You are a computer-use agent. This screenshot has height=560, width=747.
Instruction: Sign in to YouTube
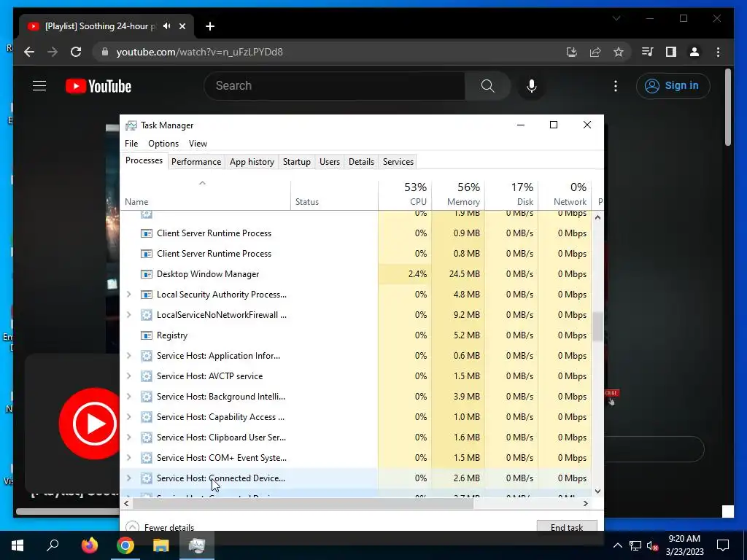(x=673, y=86)
